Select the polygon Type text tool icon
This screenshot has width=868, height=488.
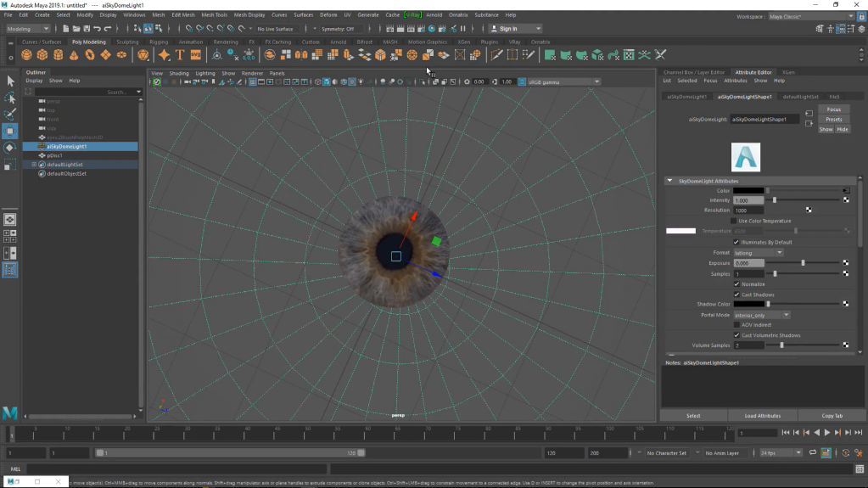180,55
